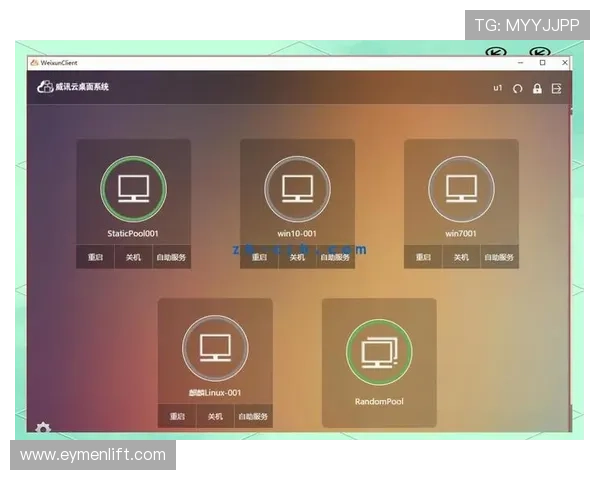600x480 pixels.
Task: Click the refresh icon in header
Action: pyautogui.click(x=518, y=88)
